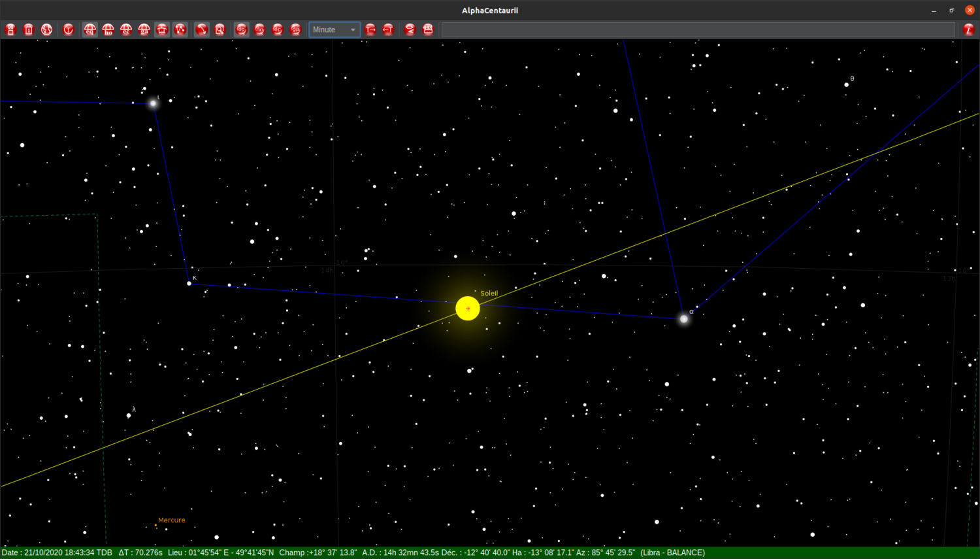
Task: Toggle the galactic grid overlay
Action: pyautogui.click(x=144, y=29)
